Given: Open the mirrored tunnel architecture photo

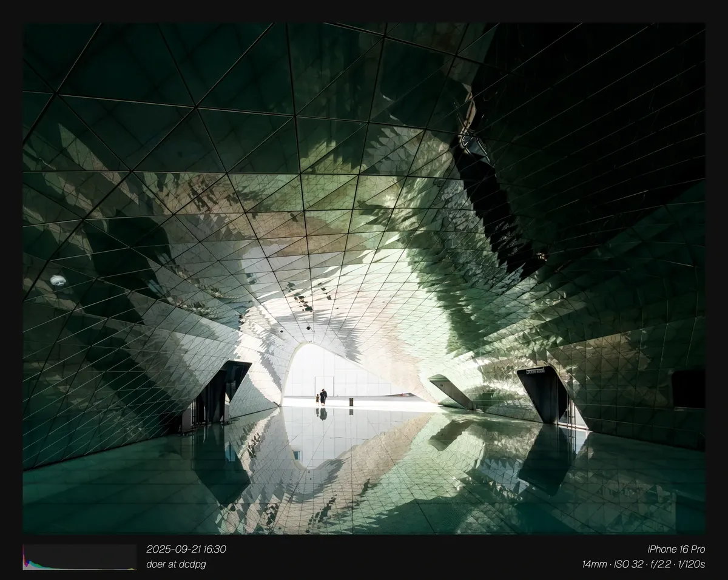Looking at the screenshot, I should click(x=364, y=278).
